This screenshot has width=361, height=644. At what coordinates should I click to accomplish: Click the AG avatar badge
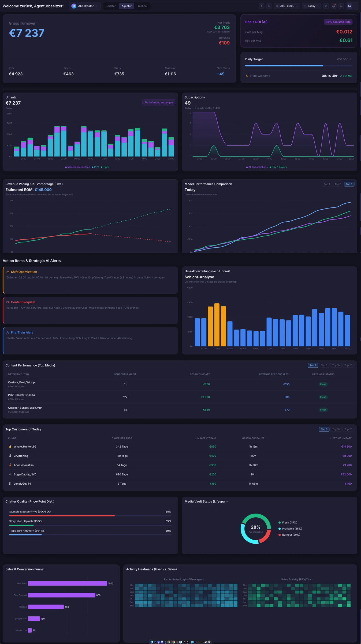349,6
